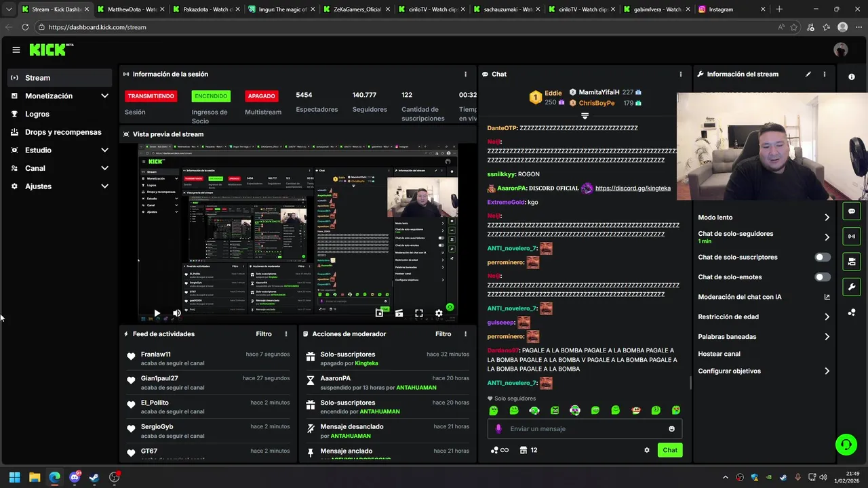Click the green Chat send button

click(x=670, y=450)
